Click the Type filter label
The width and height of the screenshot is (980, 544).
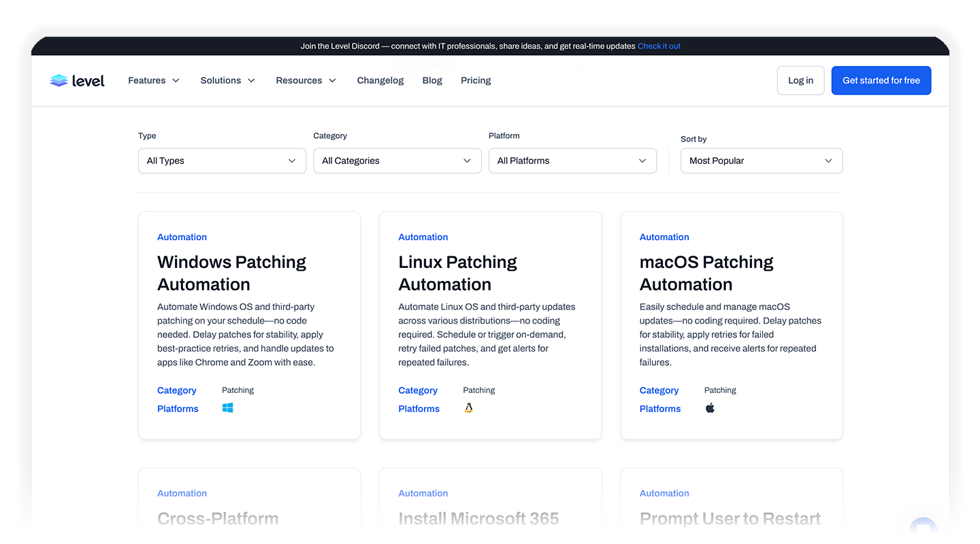pyautogui.click(x=147, y=135)
